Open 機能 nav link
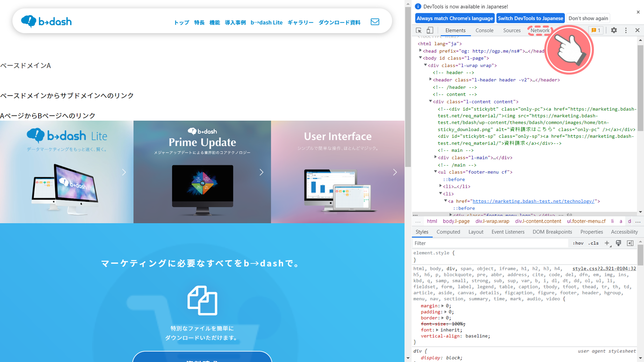The width and height of the screenshot is (644, 362). pyautogui.click(x=215, y=22)
